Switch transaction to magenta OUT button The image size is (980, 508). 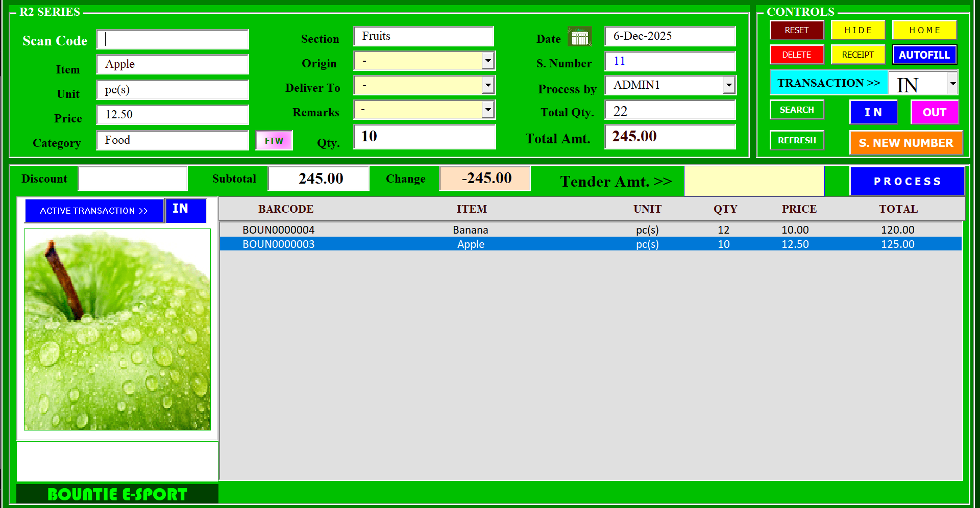point(935,112)
